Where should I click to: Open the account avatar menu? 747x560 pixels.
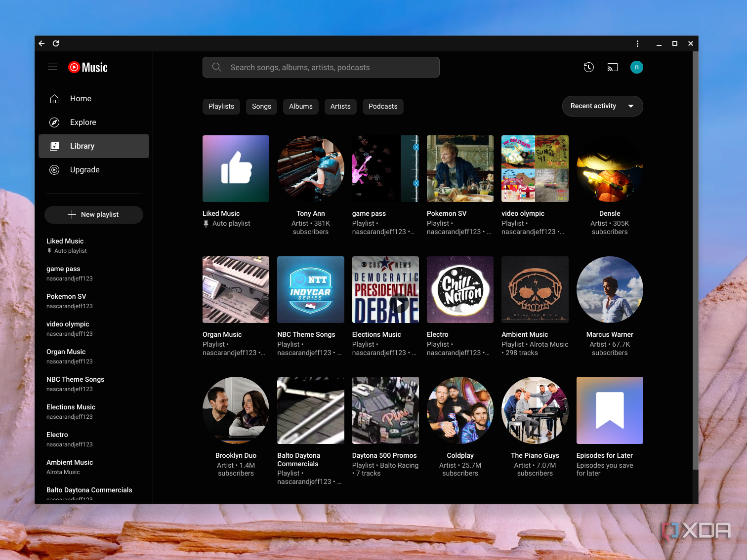[637, 67]
